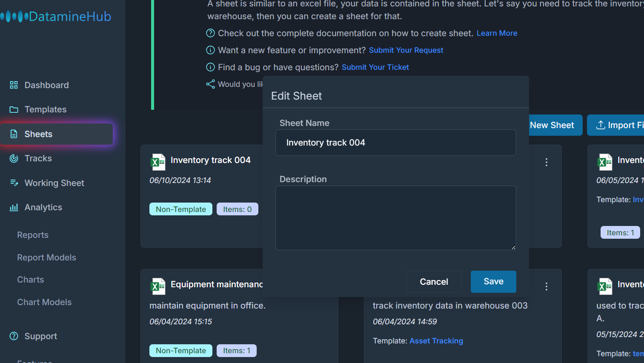
Task: Click info icon beside feature request line
Action: click(210, 50)
